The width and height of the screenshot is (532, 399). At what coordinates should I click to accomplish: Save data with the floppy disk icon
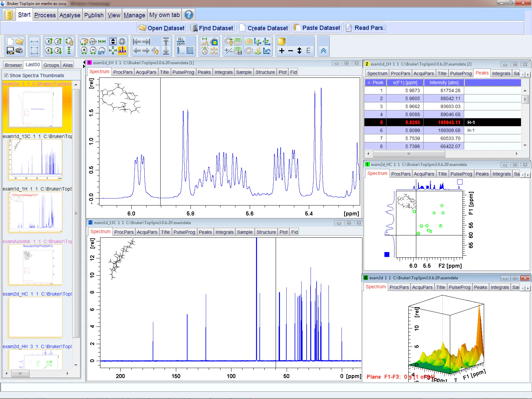click(10, 51)
